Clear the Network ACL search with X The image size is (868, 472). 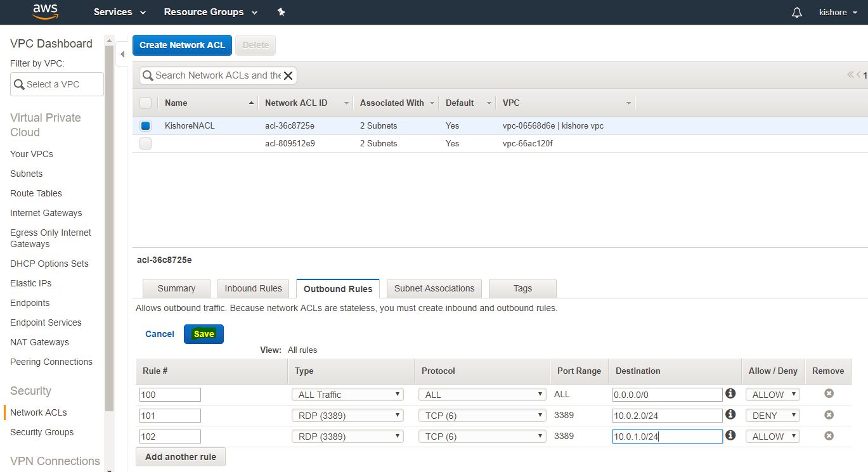[288, 75]
